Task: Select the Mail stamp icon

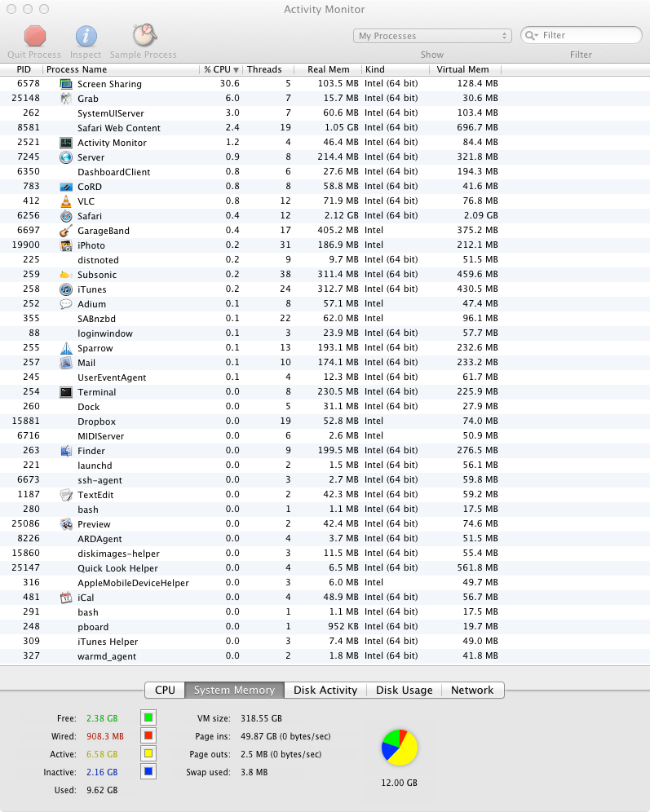Action: pos(66,363)
